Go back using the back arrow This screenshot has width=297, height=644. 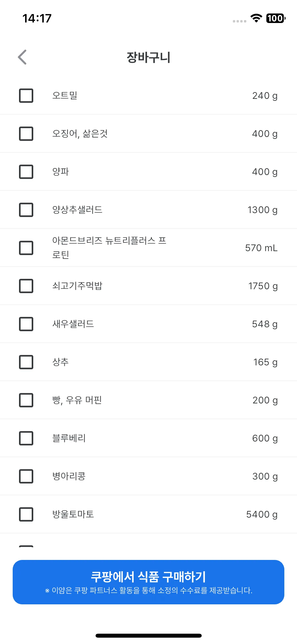click(x=22, y=57)
